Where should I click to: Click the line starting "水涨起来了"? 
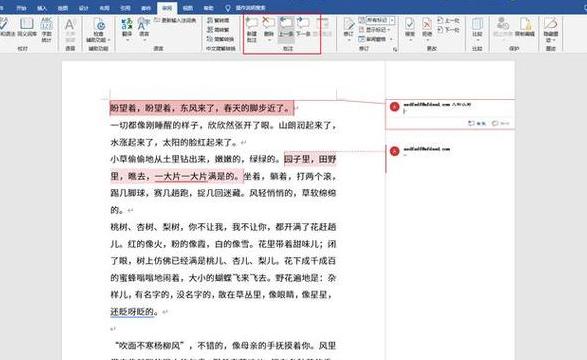click(174, 142)
